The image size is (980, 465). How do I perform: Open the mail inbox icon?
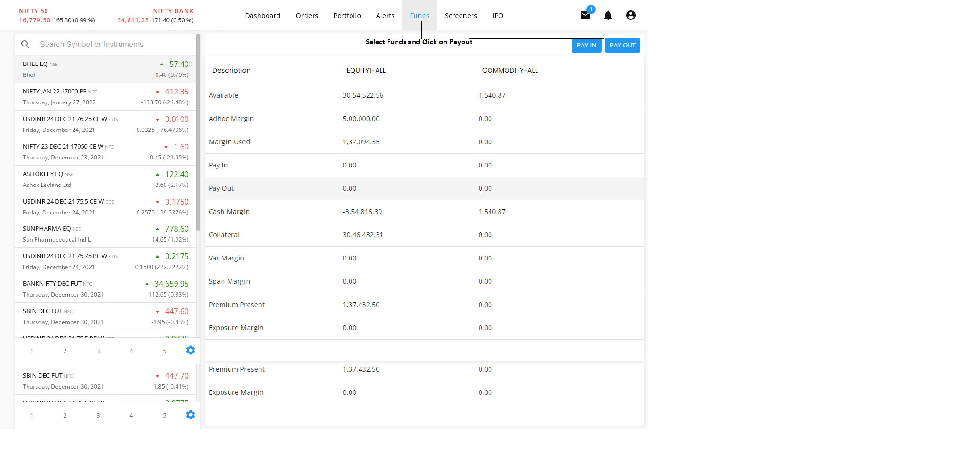click(585, 15)
